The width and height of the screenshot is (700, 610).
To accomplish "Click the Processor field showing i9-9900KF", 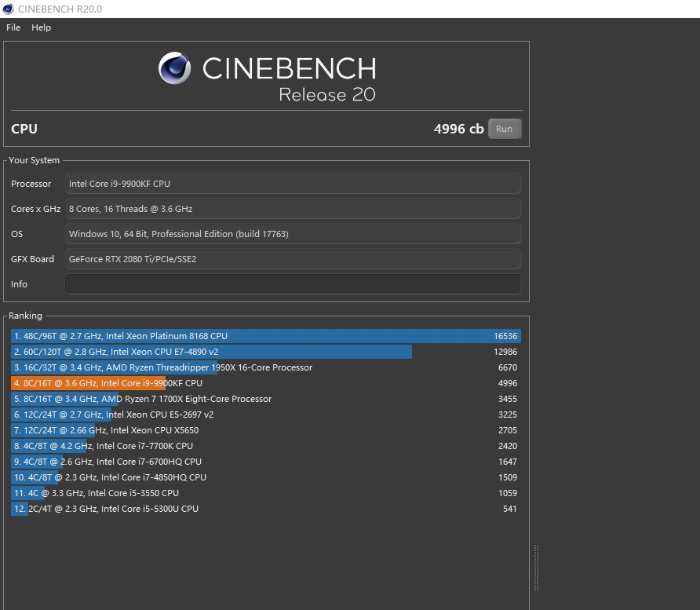I will pyautogui.click(x=293, y=184).
